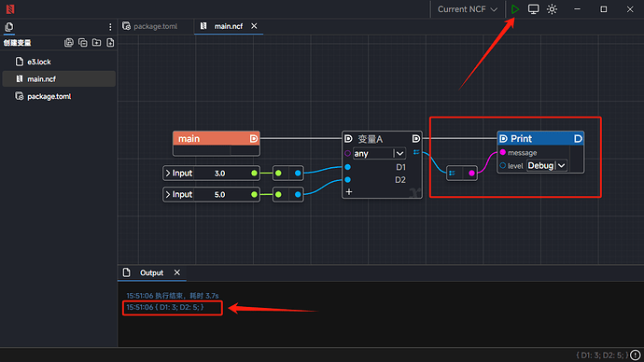The height and width of the screenshot is (362, 644).
Task: Click the main node's execution output pin
Action: tap(254, 139)
